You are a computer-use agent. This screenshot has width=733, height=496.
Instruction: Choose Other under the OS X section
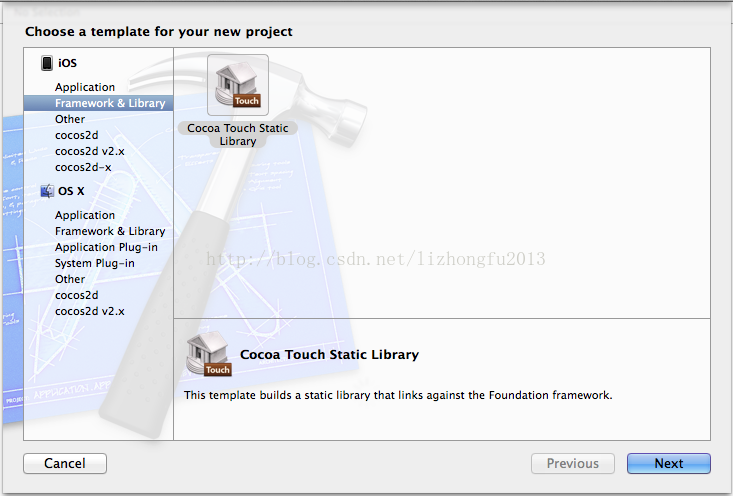pos(70,279)
